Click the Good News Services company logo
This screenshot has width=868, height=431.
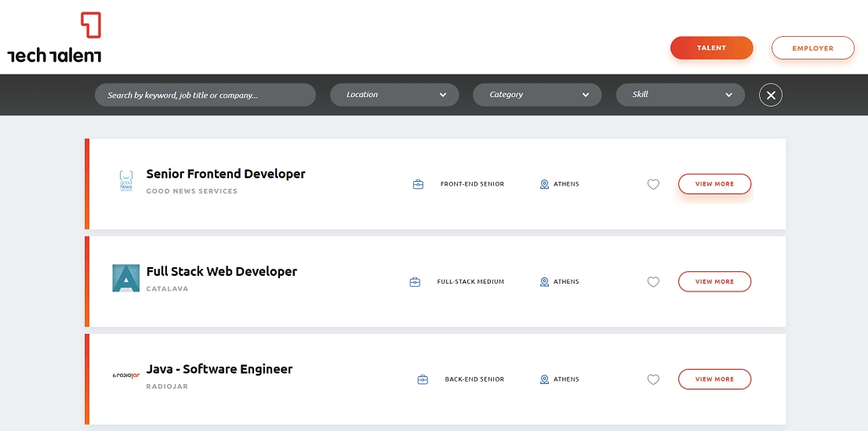[x=126, y=182]
